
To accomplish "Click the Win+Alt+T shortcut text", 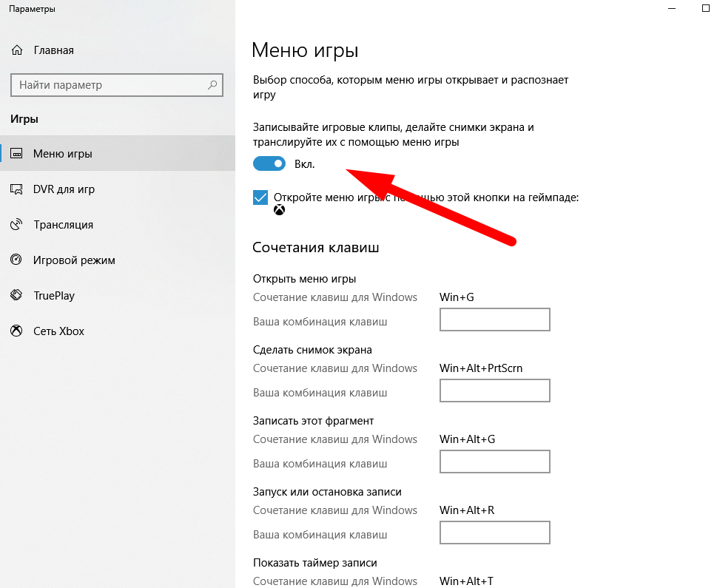I will click(x=466, y=581).
